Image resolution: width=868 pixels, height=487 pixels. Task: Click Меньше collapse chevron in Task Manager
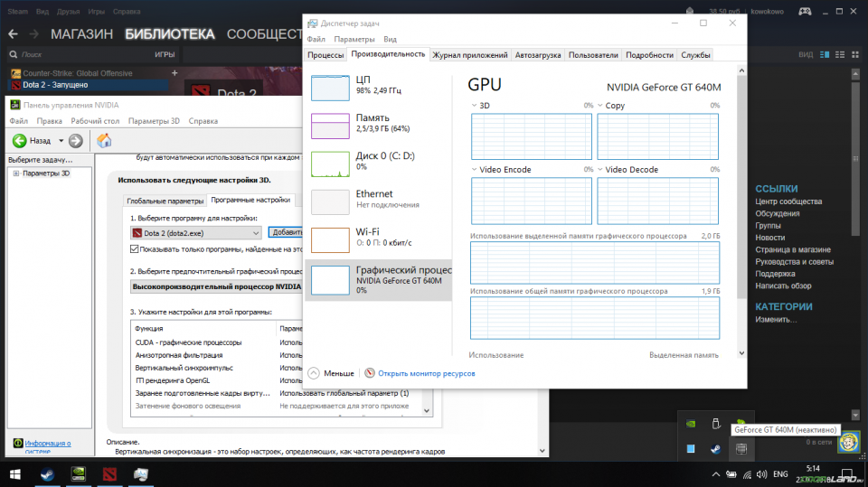click(x=314, y=373)
